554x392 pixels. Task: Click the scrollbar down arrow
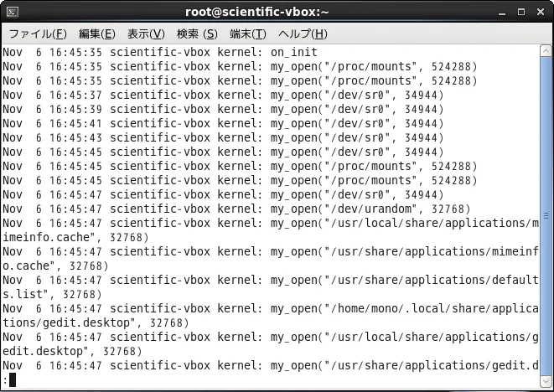[x=546, y=380]
